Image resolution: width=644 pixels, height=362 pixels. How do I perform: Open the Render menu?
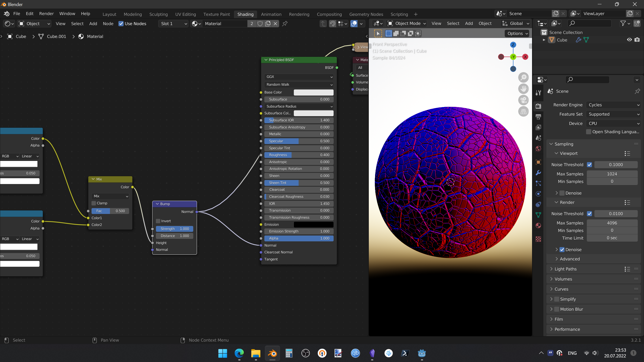[x=46, y=14]
